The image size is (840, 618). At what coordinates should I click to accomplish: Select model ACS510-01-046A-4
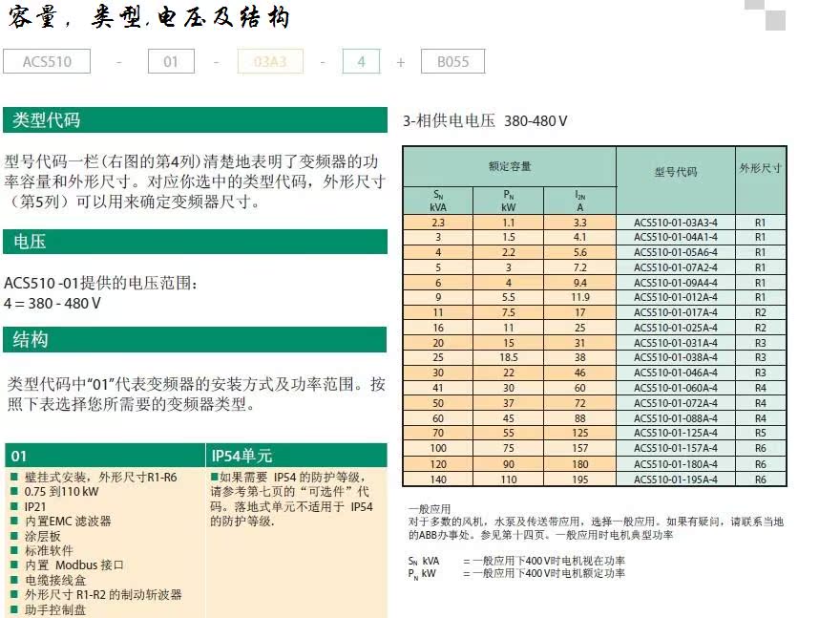tap(676, 373)
